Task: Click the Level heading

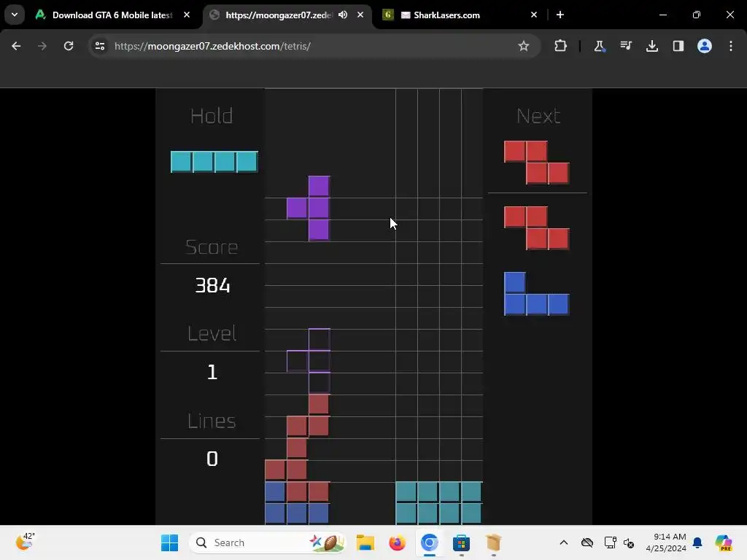Action: [212, 334]
